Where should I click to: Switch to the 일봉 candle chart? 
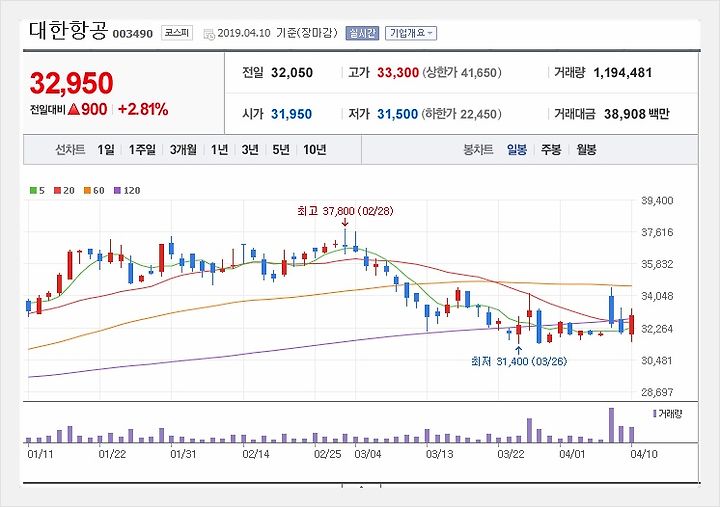[x=517, y=150]
